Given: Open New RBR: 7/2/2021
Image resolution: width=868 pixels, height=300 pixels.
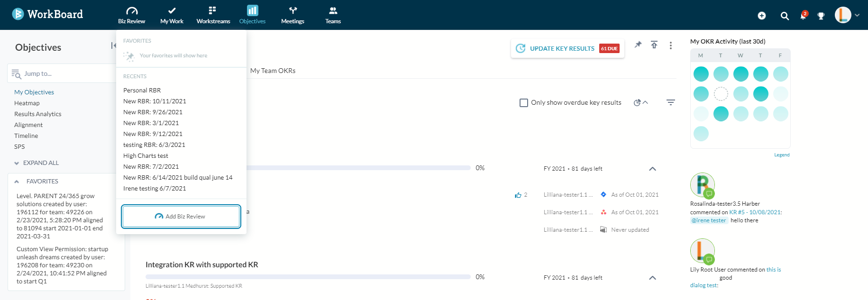Looking at the screenshot, I should pyautogui.click(x=151, y=166).
